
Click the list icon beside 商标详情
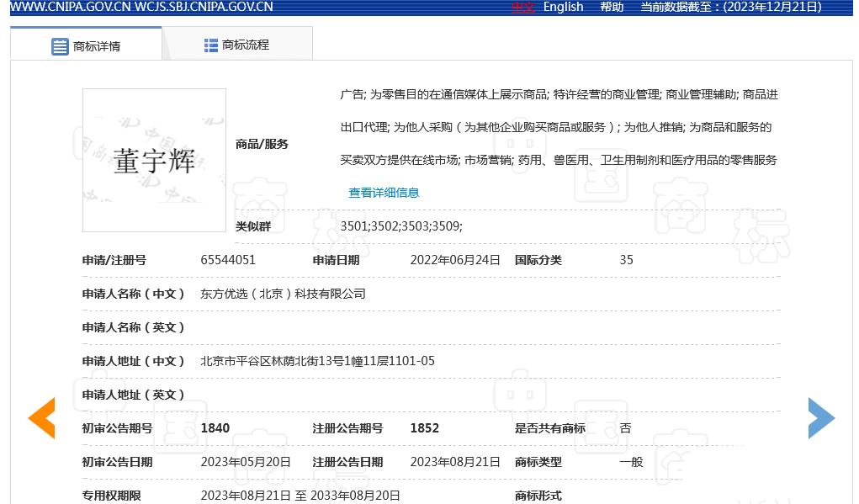(60, 46)
